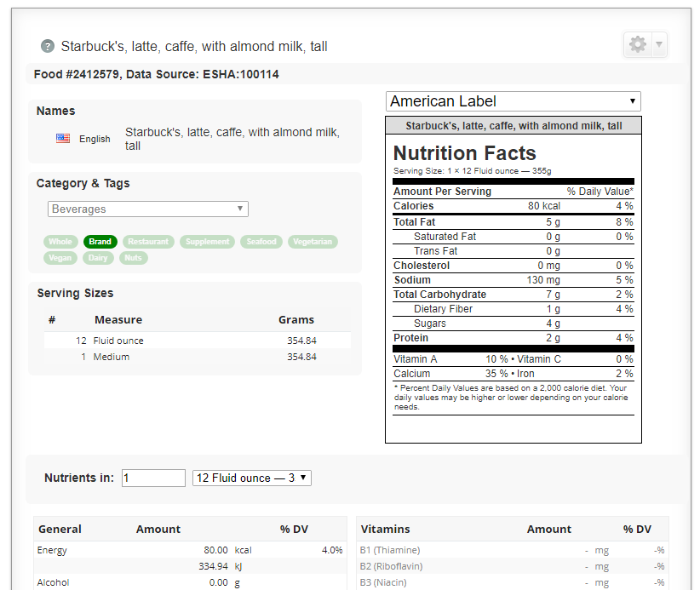The width and height of the screenshot is (700, 590).
Task: Click the English name text of the food
Action: 232,139
